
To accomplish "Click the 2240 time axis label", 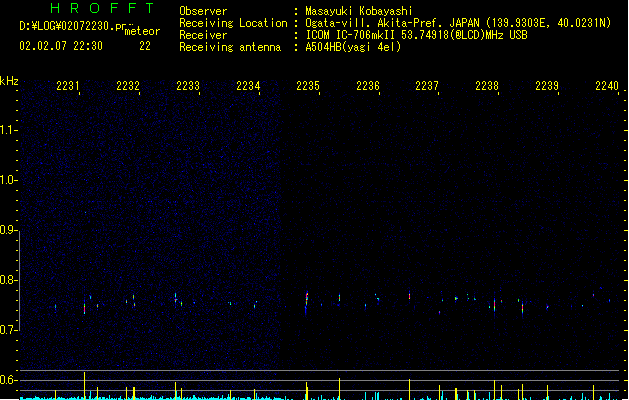I will [607, 85].
